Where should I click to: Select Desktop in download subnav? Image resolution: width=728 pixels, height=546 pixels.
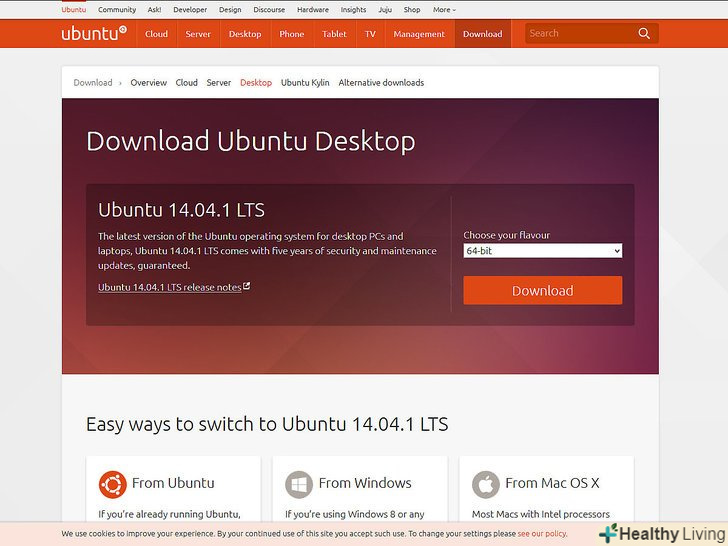[x=256, y=83]
